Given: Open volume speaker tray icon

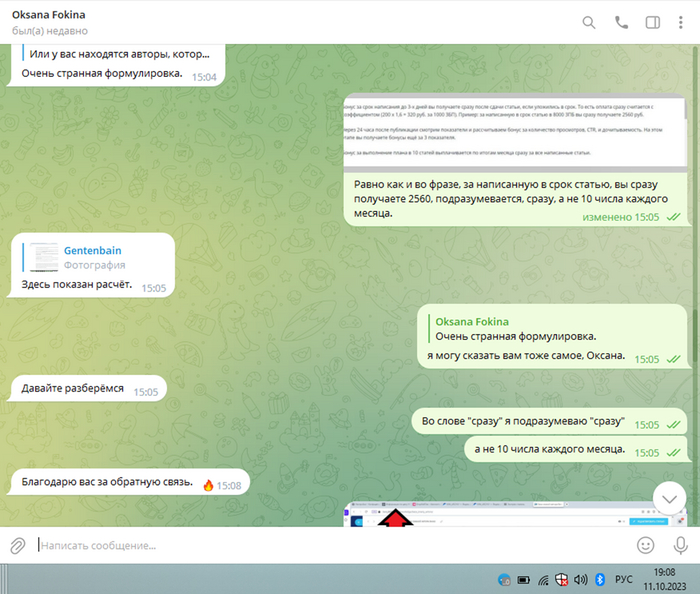Looking at the screenshot, I should click(580, 580).
